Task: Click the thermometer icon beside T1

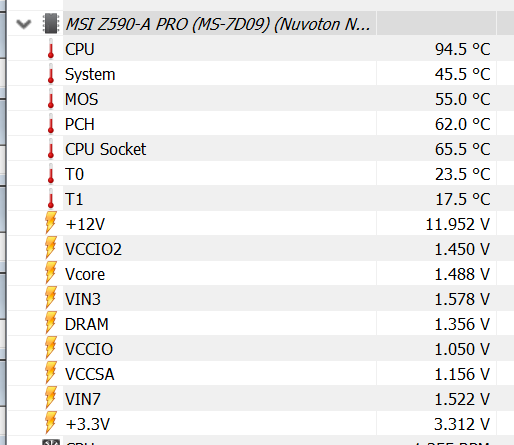Action: (51, 199)
